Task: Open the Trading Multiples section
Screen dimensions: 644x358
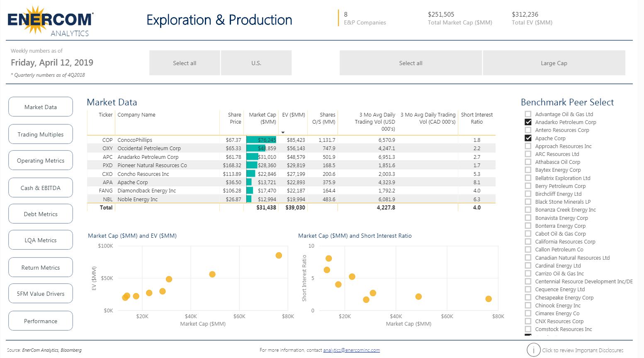Action: click(41, 134)
